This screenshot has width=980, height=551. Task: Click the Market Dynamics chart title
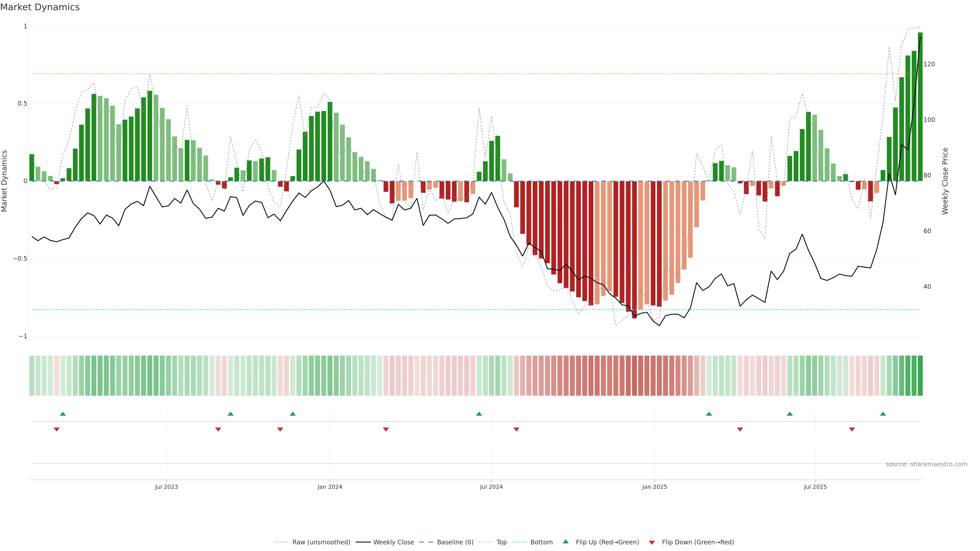pyautogui.click(x=40, y=7)
